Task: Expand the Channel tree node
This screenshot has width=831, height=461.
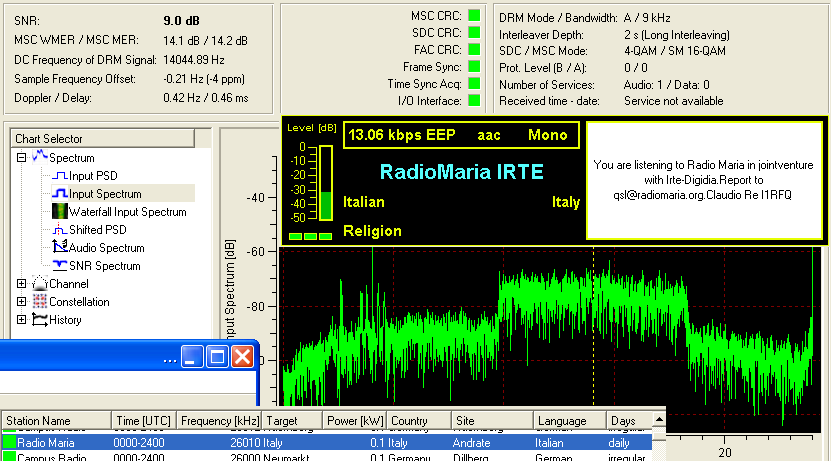Action: [21, 283]
